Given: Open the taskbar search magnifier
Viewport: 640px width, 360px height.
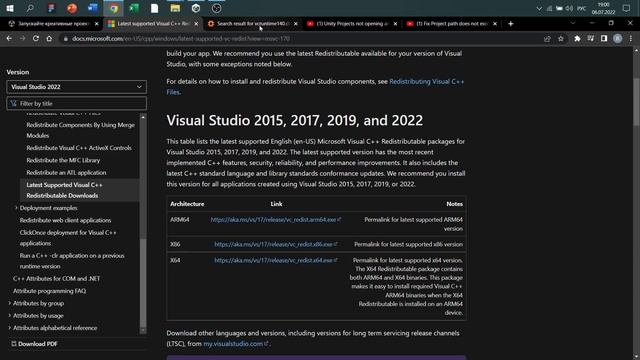Looking at the screenshot, I should coord(30,8).
